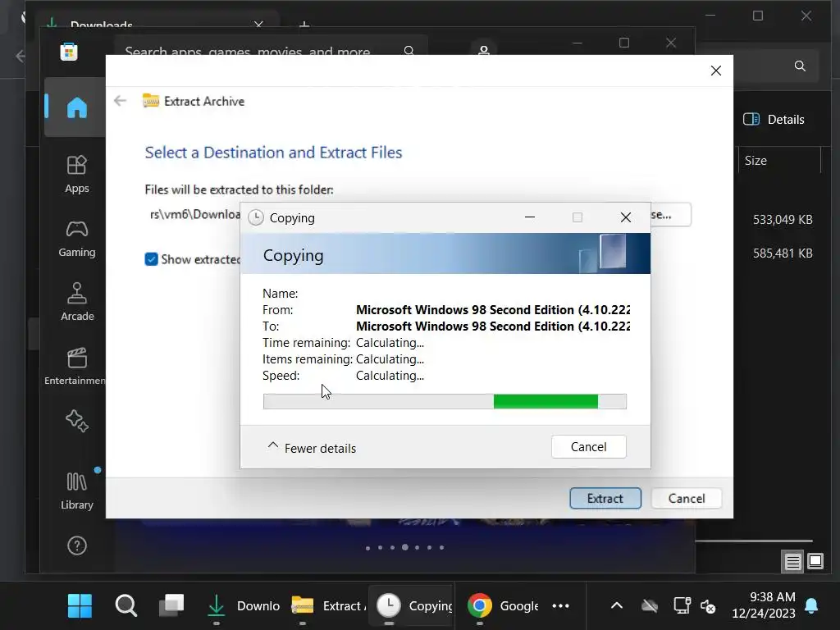Maximize the Microsoft Store window

point(624,43)
